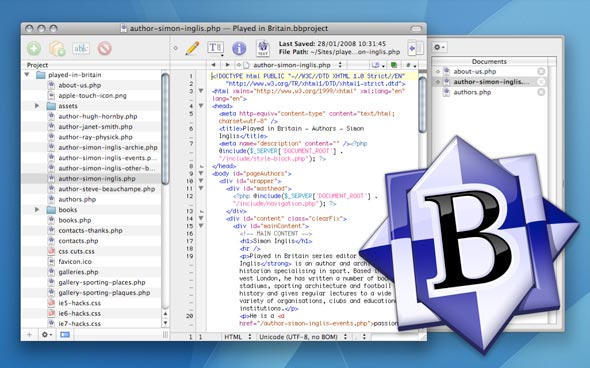Collapse the played-in-britain project folder
This screenshot has height=368, width=590.
[27, 75]
